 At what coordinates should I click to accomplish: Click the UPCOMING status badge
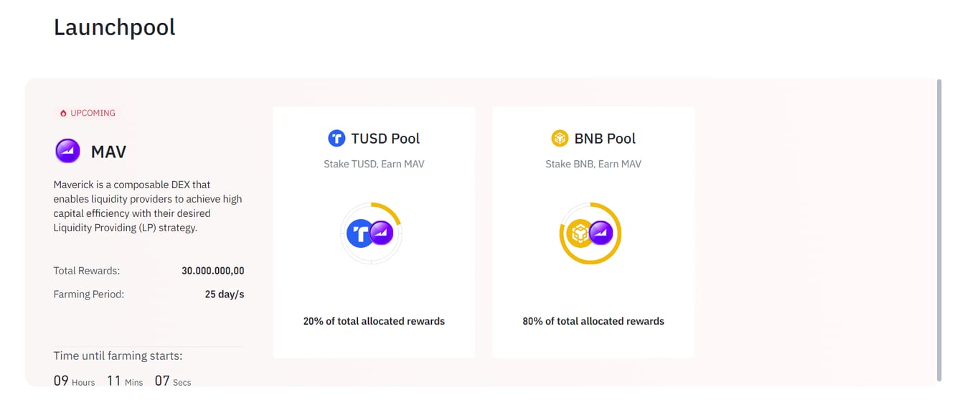pos(87,113)
